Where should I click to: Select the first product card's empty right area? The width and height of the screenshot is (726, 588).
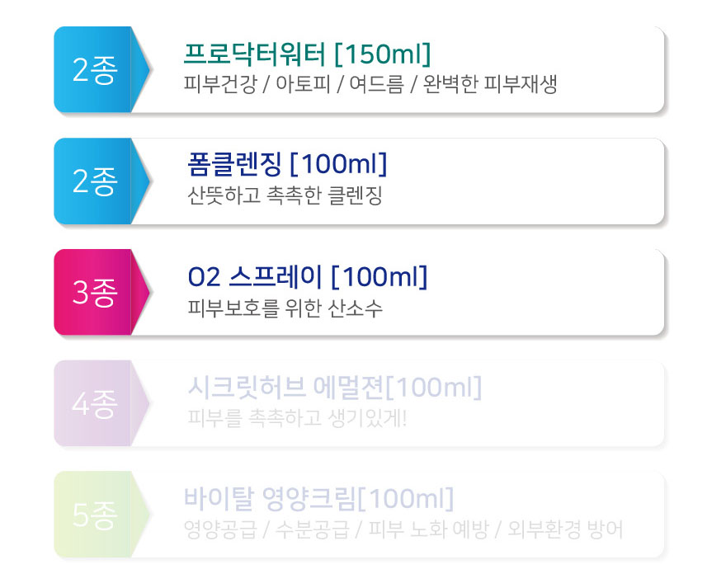(x=611, y=69)
